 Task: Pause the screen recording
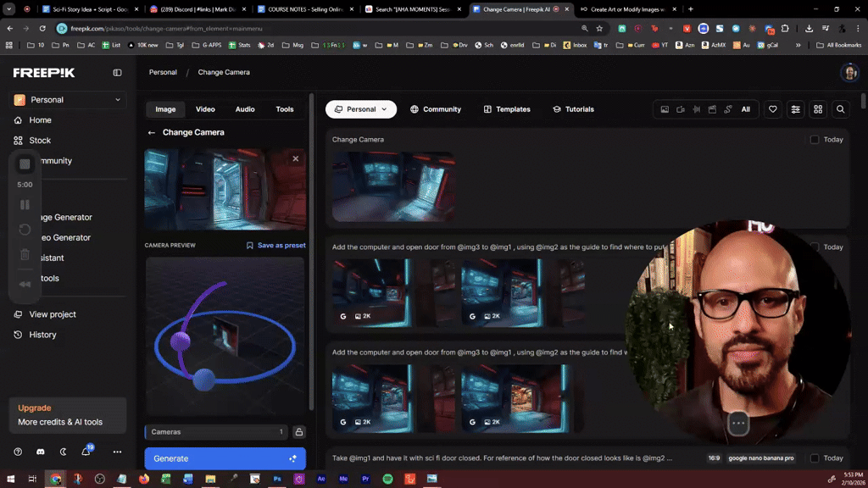click(x=25, y=204)
